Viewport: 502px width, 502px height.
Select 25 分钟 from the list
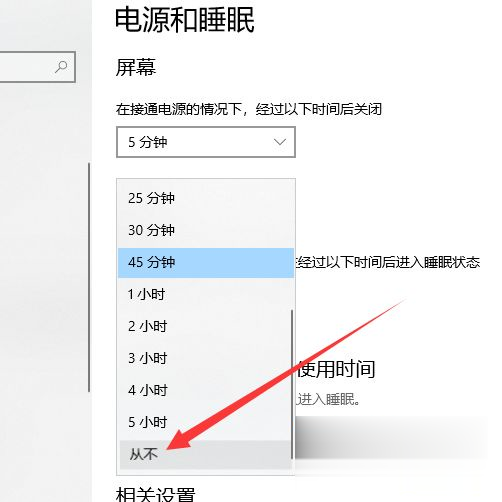(x=206, y=198)
